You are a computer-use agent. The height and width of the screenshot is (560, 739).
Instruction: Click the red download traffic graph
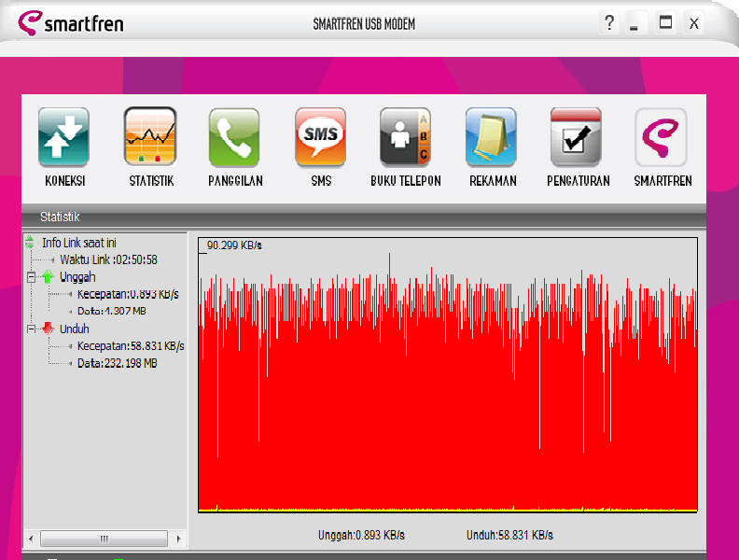click(x=448, y=375)
